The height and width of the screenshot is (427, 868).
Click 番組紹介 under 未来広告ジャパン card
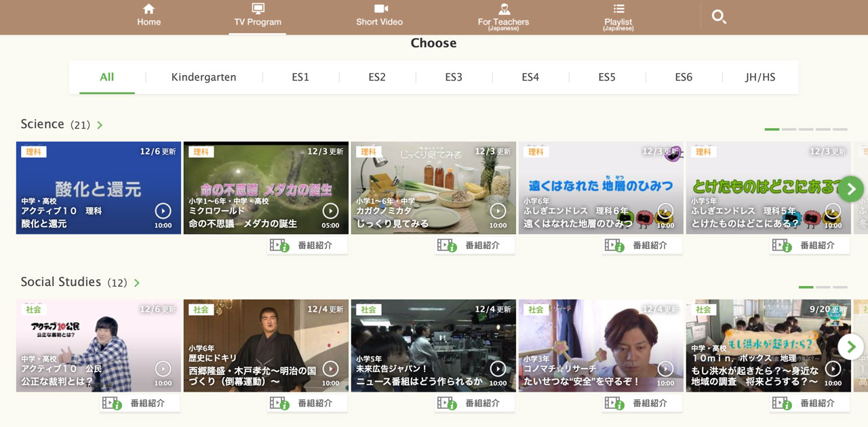475,403
